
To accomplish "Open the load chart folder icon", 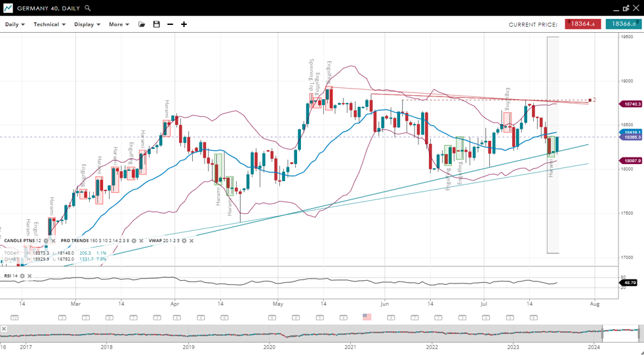I will coord(142,24).
